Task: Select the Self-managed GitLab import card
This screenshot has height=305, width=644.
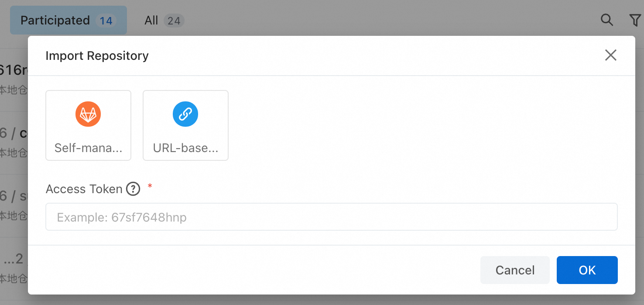Action: 88,125
